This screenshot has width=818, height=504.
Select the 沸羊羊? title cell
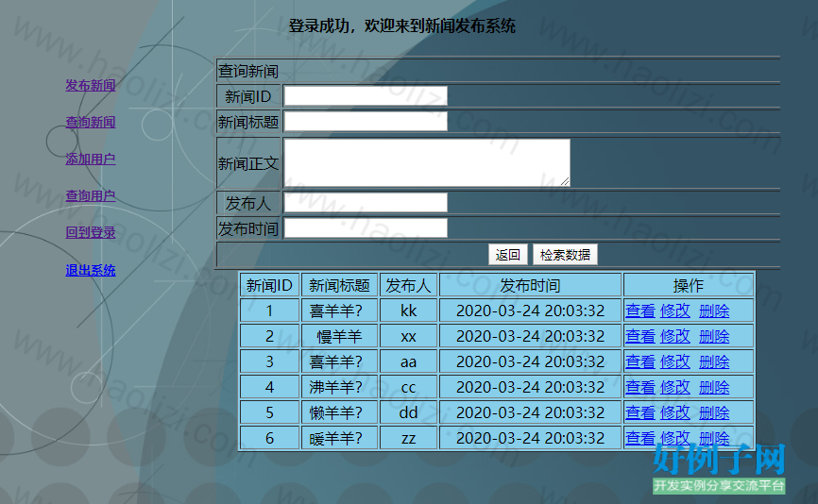(339, 387)
